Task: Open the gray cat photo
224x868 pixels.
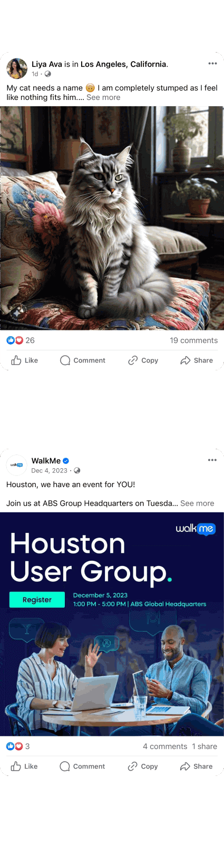Action: tap(112, 218)
